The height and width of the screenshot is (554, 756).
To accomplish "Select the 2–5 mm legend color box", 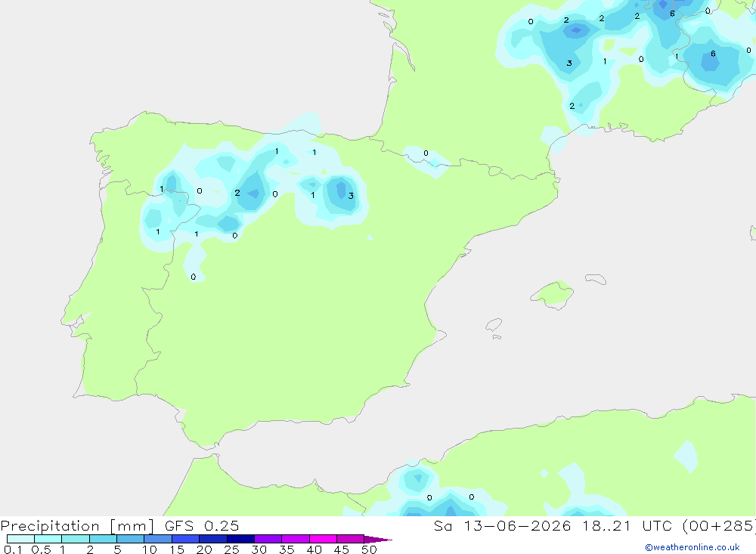I will click(x=103, y=539).
